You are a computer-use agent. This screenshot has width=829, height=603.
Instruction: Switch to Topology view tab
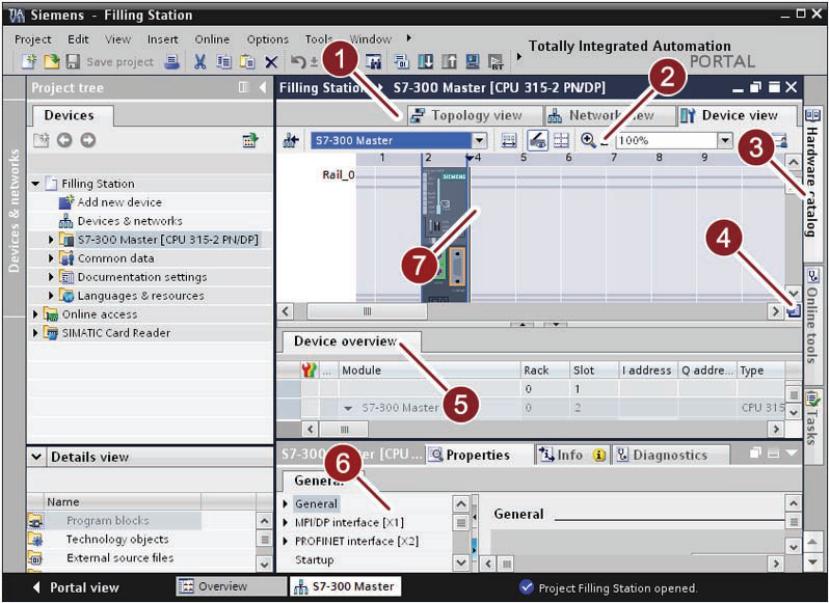[474, 115]
